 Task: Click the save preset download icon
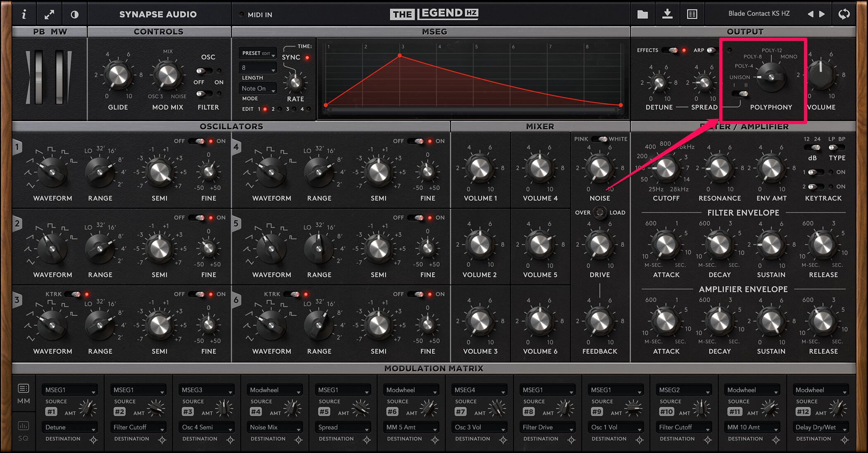(667, 14)
